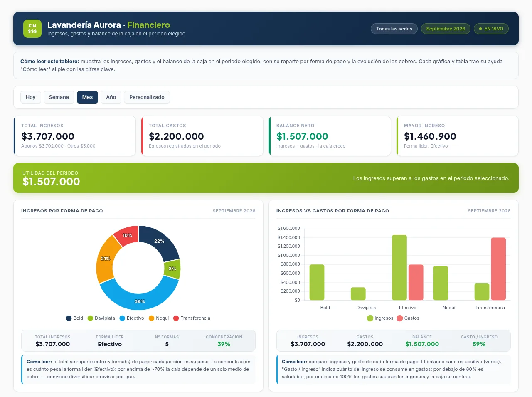Click the FIN $$$ logo icon
The width and height of the screenshot is (532, 397).
coord(32,29)
